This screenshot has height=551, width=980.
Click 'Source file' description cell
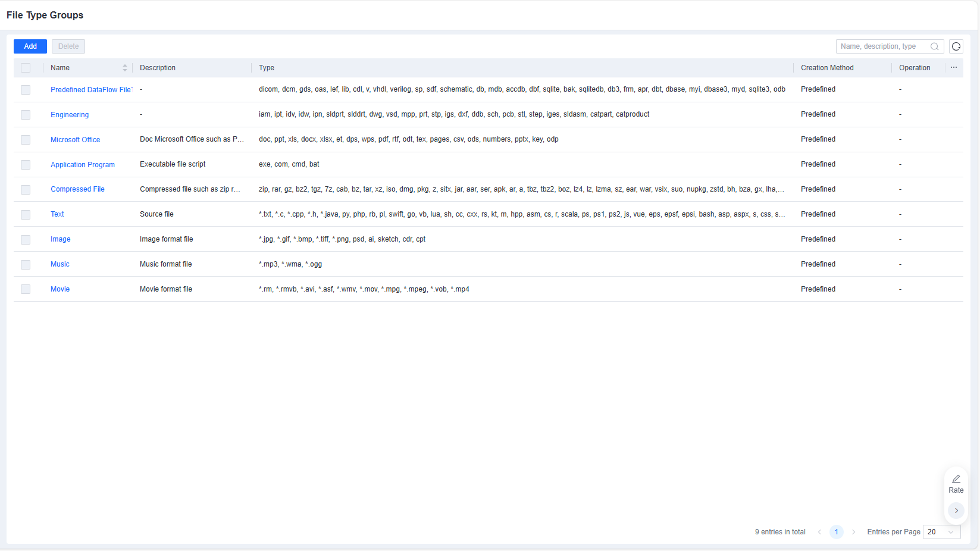156,214
